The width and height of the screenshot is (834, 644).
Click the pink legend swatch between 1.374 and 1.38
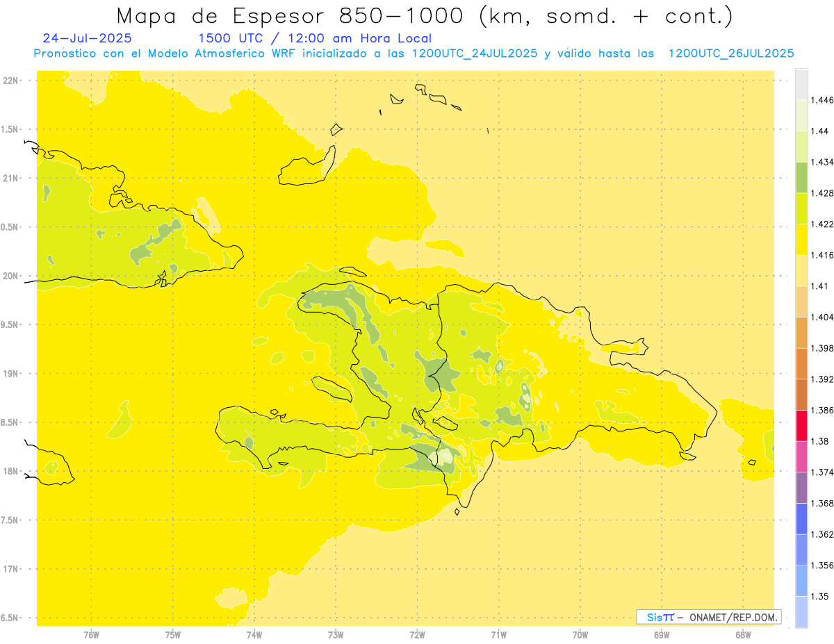(802, 456)
